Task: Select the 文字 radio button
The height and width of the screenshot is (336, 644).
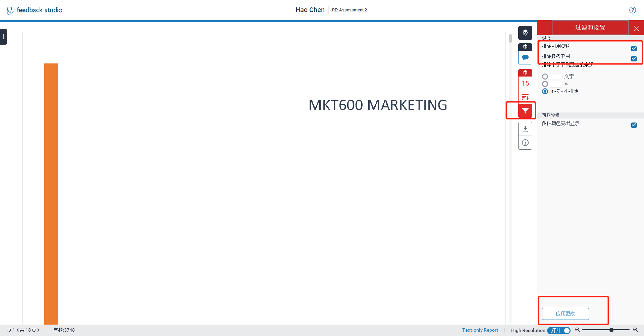Action: 545,77
